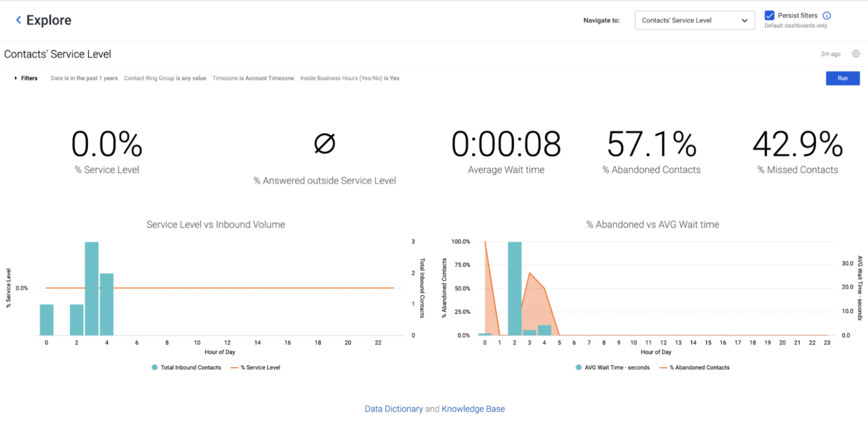868x421 pixels.
Task: Toggle Total Inbound Contacts legend dot
Action: [x=154, y=367]
